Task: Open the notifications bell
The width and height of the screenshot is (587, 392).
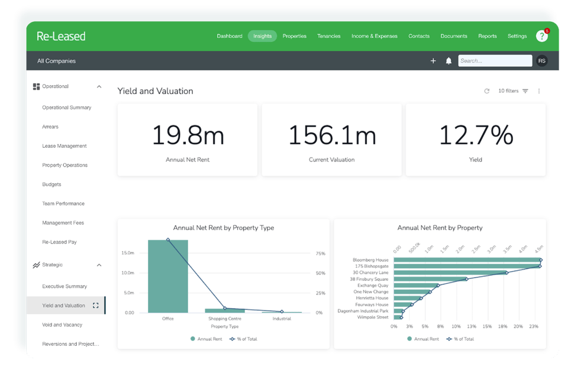Action: tap(449, 61)
